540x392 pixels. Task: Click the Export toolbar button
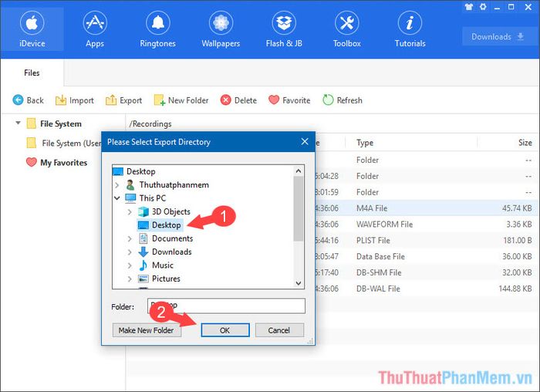(123, 100)
